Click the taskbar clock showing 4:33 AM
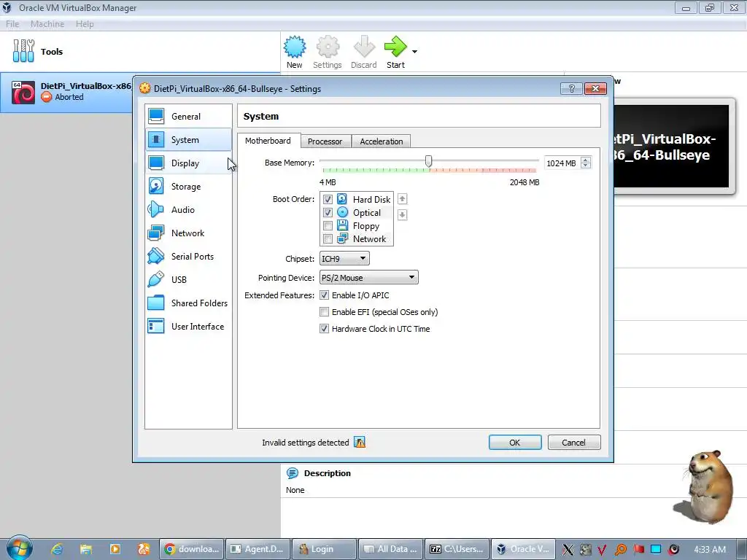 click(710, 549)
